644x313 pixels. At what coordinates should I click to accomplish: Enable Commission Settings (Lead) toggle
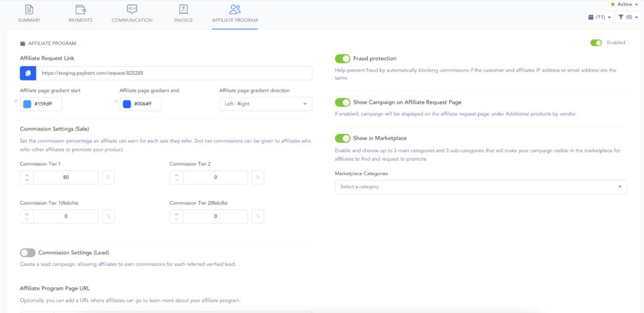[28, 253]
